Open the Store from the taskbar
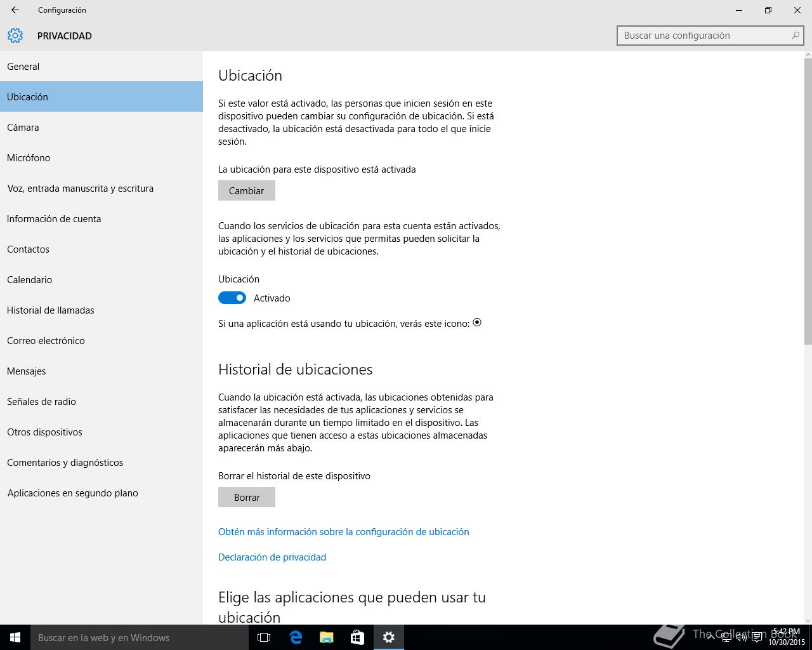 [x=358, y=637]
